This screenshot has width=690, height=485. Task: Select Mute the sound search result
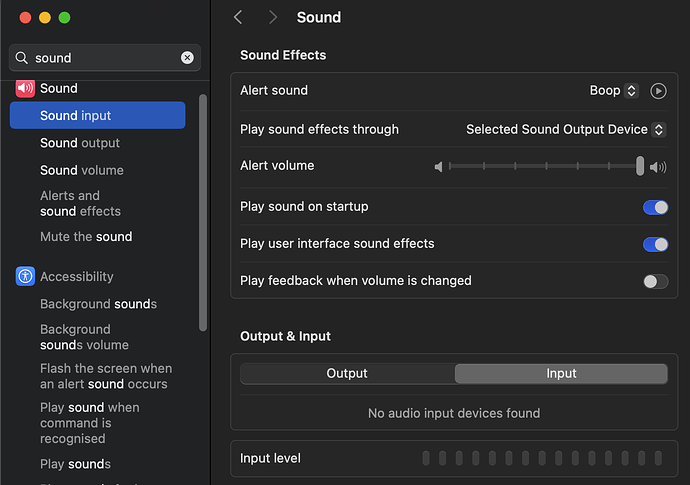86,237
